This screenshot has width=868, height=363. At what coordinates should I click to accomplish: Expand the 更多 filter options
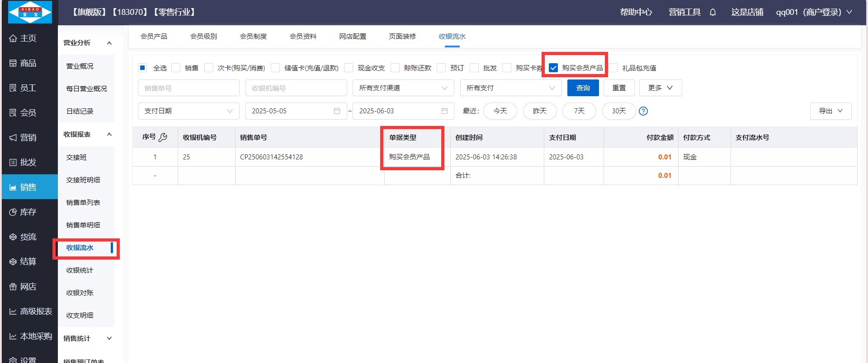click(660, 88)
